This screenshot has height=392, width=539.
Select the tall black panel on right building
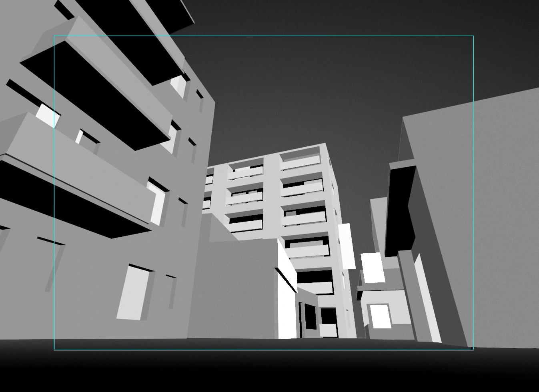click(399, 208)
